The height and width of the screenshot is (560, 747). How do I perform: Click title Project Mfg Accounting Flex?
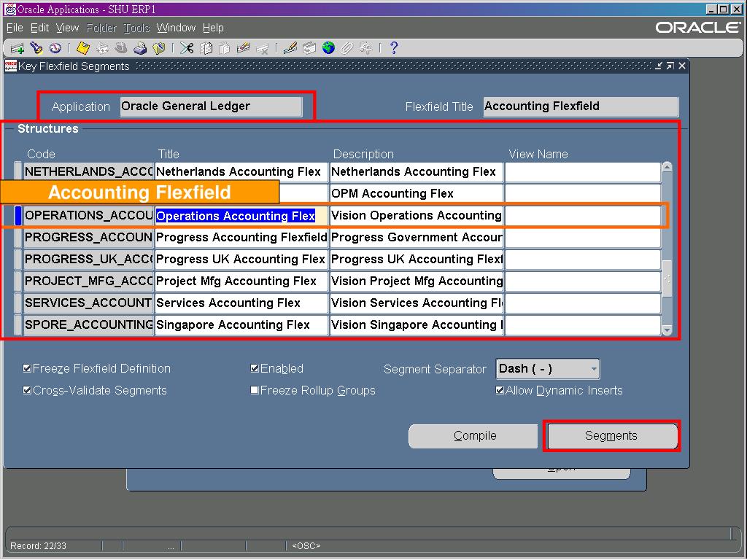241,281
